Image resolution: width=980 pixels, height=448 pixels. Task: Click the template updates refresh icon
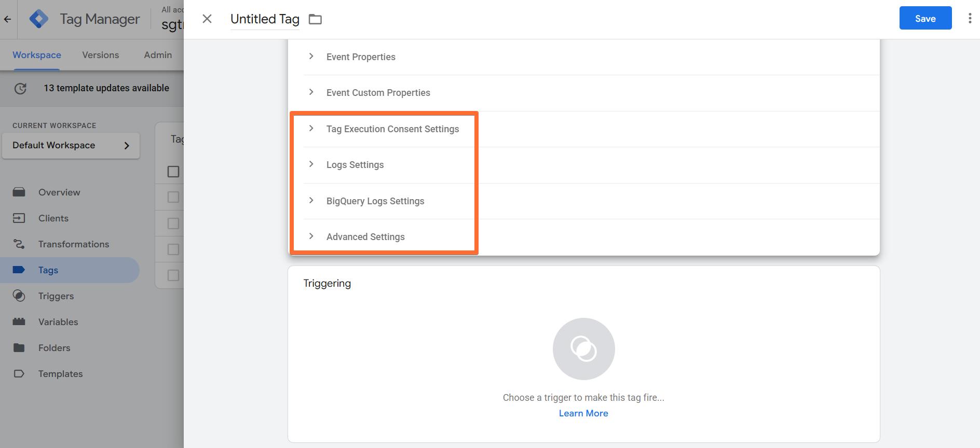point(20,89)
